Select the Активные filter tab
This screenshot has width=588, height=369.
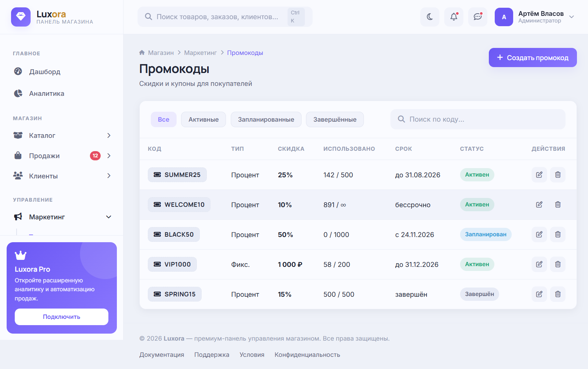click(x=203, y=119)
